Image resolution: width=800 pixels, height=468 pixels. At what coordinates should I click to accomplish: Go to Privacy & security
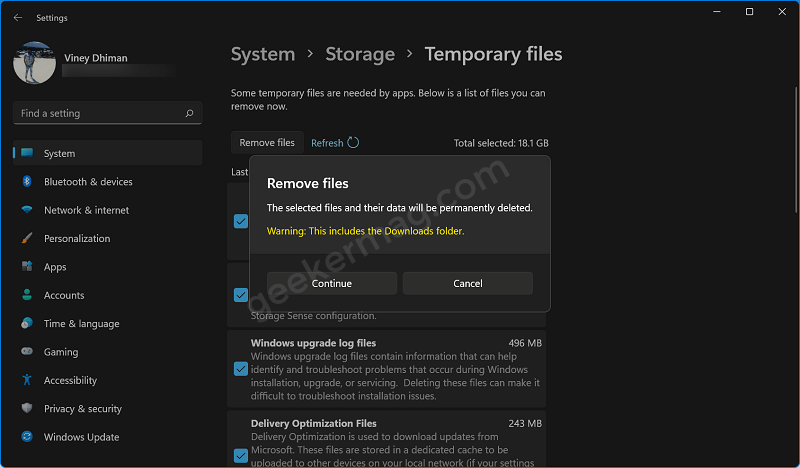pyautogui.click(x=83, y=409)
